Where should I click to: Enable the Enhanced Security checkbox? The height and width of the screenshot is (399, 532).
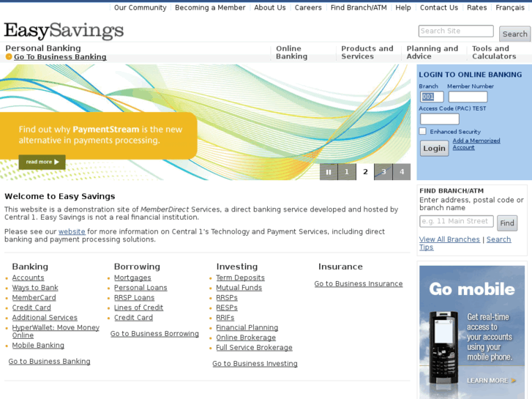point(422,131)
